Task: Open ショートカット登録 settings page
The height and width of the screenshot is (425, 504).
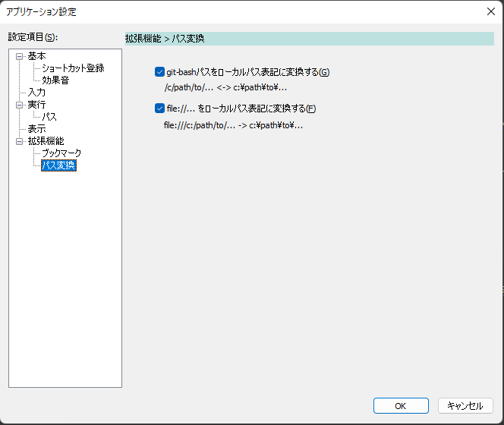Action: pyautogui.click(x=73, y=68)
